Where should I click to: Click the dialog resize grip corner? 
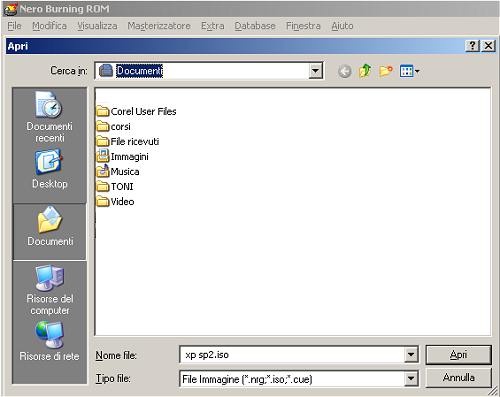coord(492,391)
